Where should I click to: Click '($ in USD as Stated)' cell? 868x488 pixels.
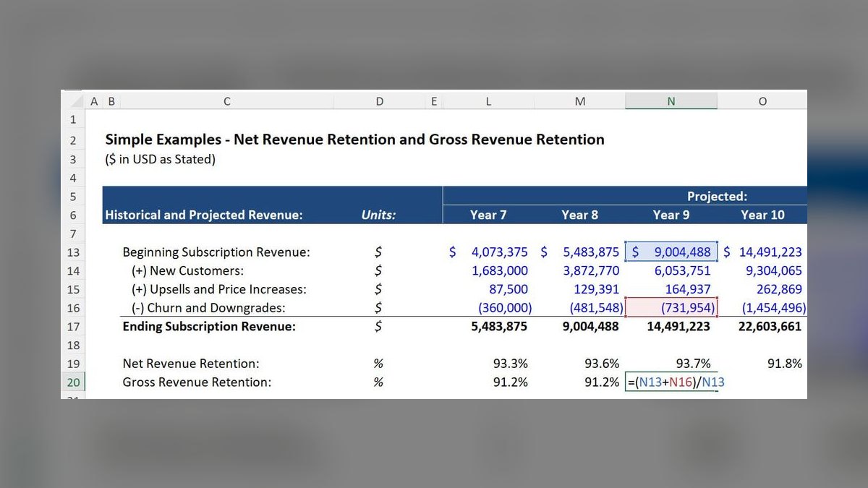point(160,159)
